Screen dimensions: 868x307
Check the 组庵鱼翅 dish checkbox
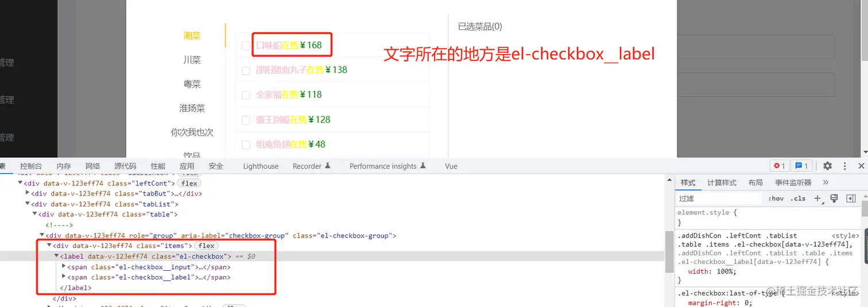click(246, 145)
